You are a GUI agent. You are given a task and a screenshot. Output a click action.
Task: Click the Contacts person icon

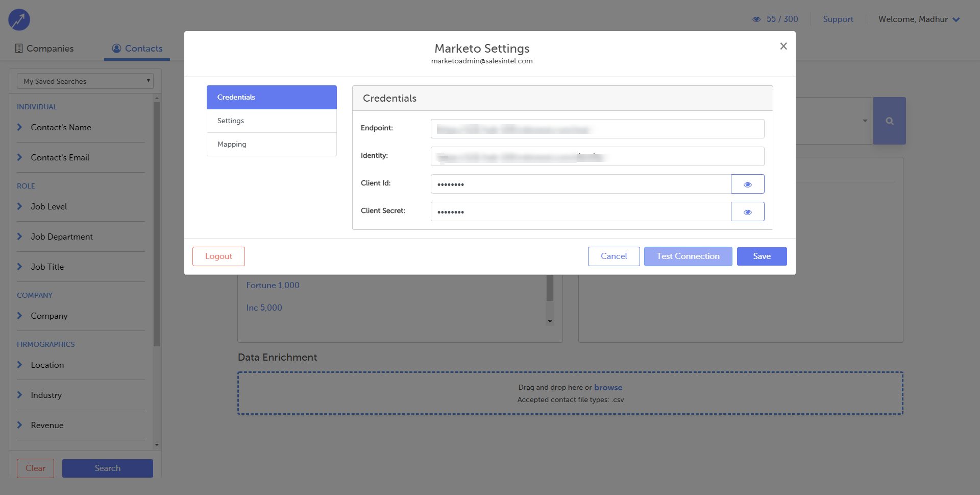point(116,48)
